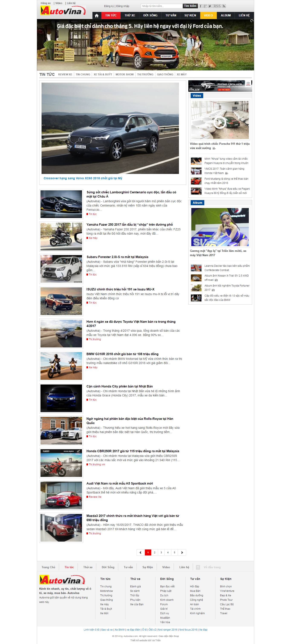This screenshot has width=291, height=644.
Task: Select the TIN CHUNG subcategory
Action: tap(83, 75)
